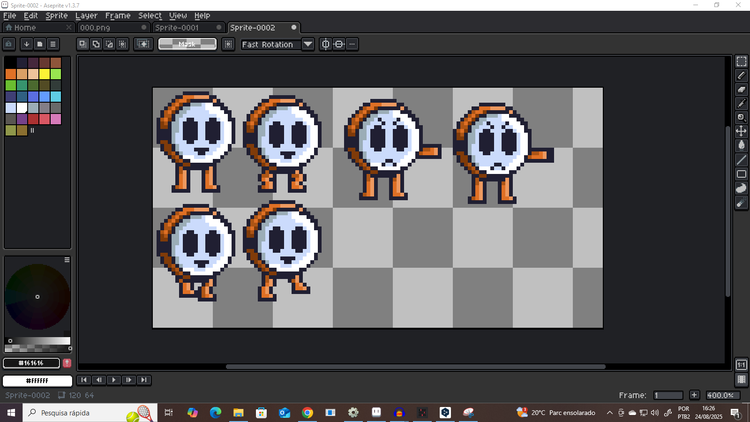Open the Frame menu

(x=118, y=15)
